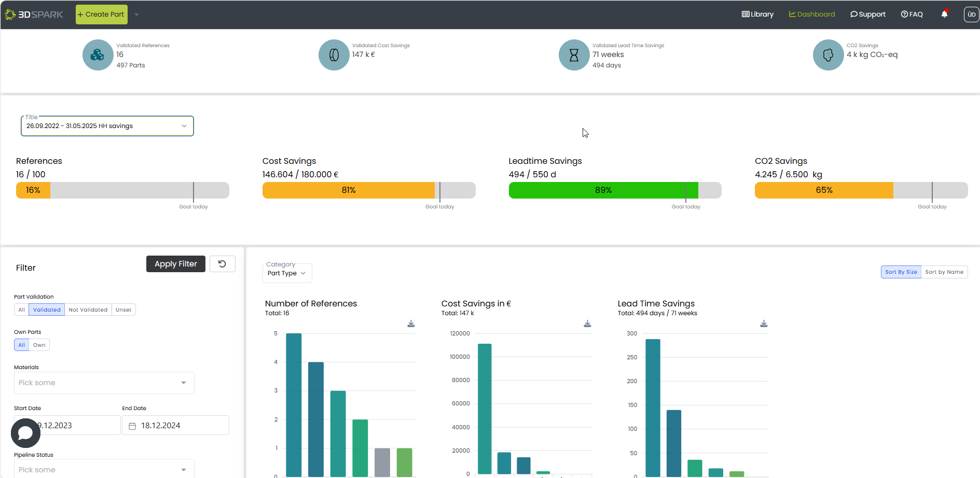The height and width of the screenshot is (478, 980).
Task: Download the Lead Time Savings chart
Action: tap(764, 324)
